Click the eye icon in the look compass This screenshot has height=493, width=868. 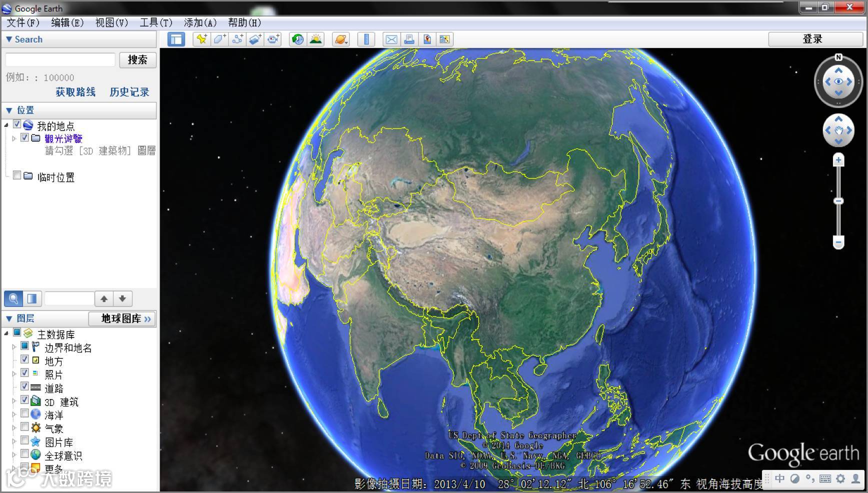(839, 81)
